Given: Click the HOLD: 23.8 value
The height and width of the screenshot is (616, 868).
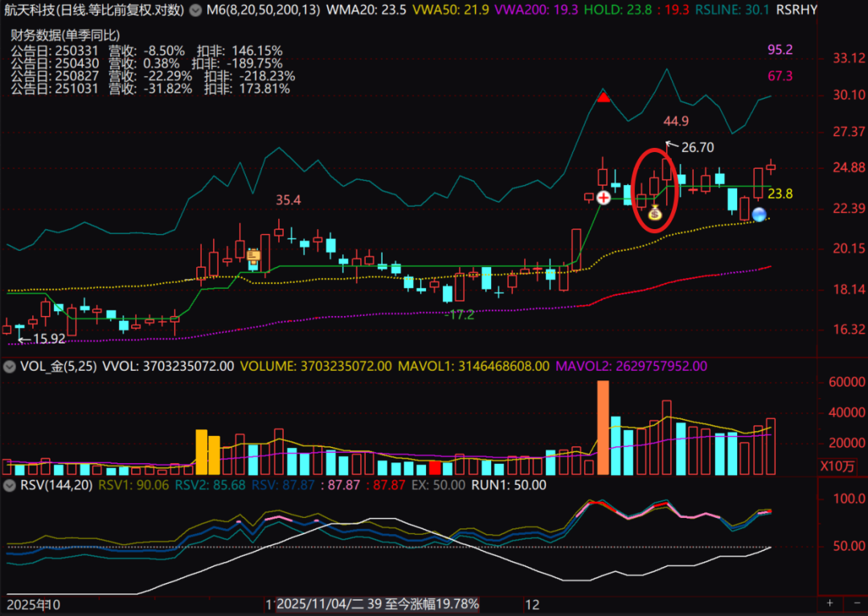Looking at the screenshot, I should click(x=618, y=10).
